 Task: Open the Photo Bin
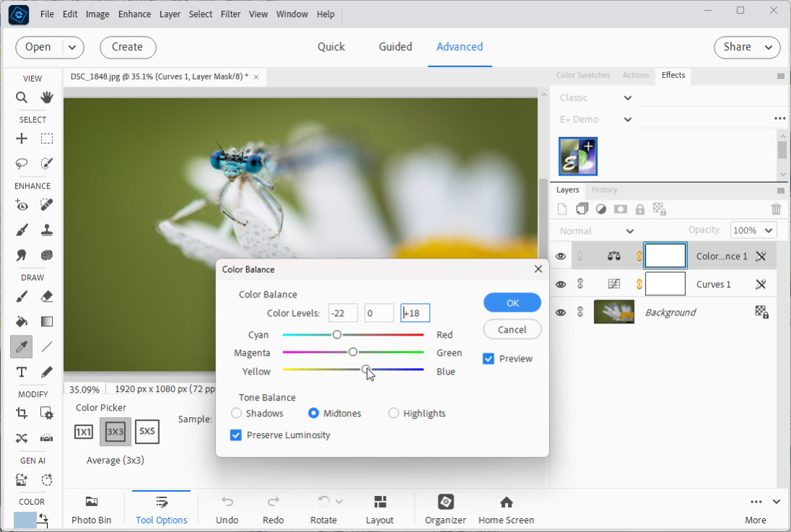(x=91, y=510)
